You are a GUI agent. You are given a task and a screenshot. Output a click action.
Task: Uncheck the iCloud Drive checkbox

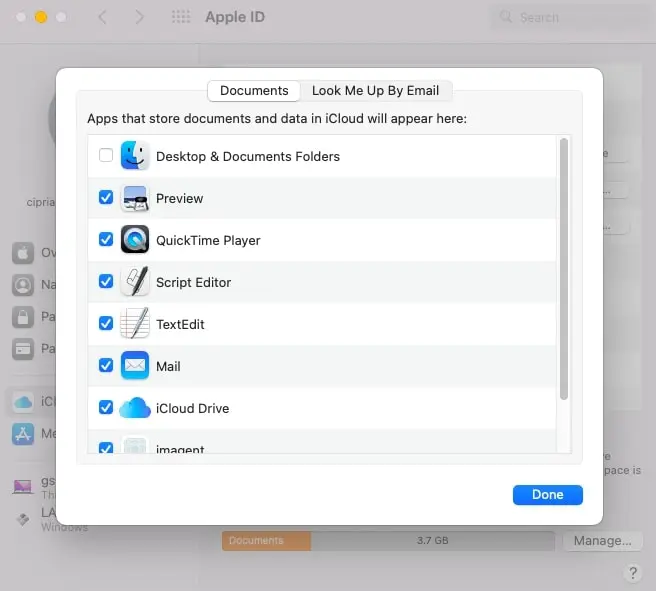coord(106,407)
